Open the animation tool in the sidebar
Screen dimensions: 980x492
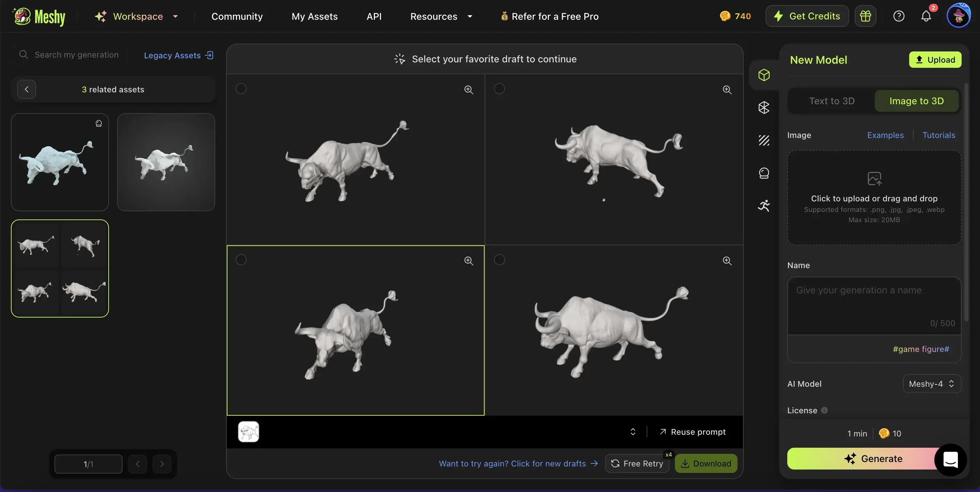click(x=763, y=206)
